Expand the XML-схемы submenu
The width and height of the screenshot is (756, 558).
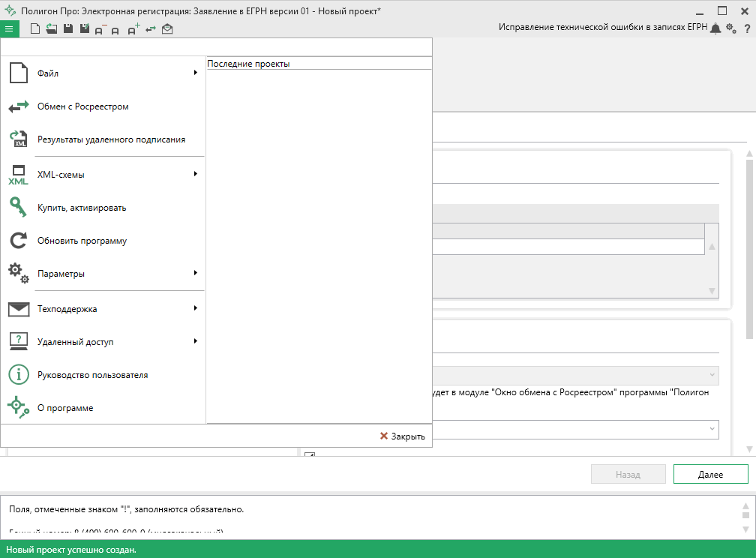[x=103, y=175]
